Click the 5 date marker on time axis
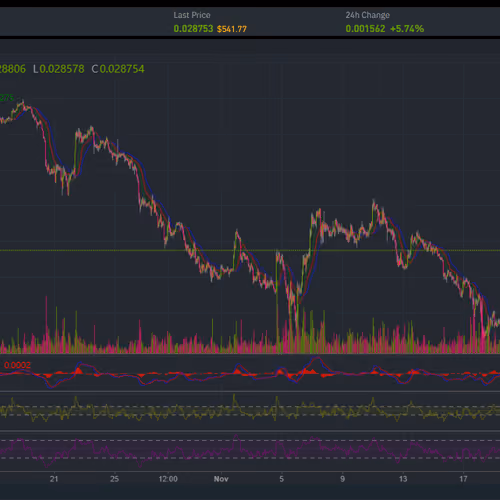Image resolution: width=500 pixels, height=500 pixels. point(282,479)
